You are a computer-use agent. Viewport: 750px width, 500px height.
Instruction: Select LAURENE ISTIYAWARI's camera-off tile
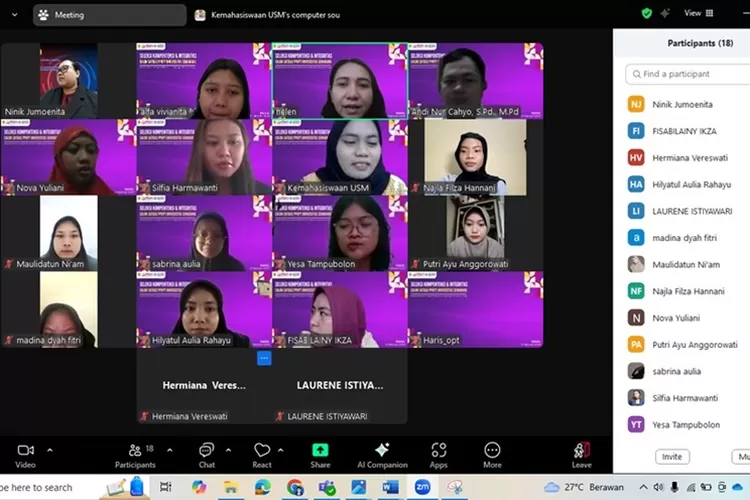click(340, 386)
